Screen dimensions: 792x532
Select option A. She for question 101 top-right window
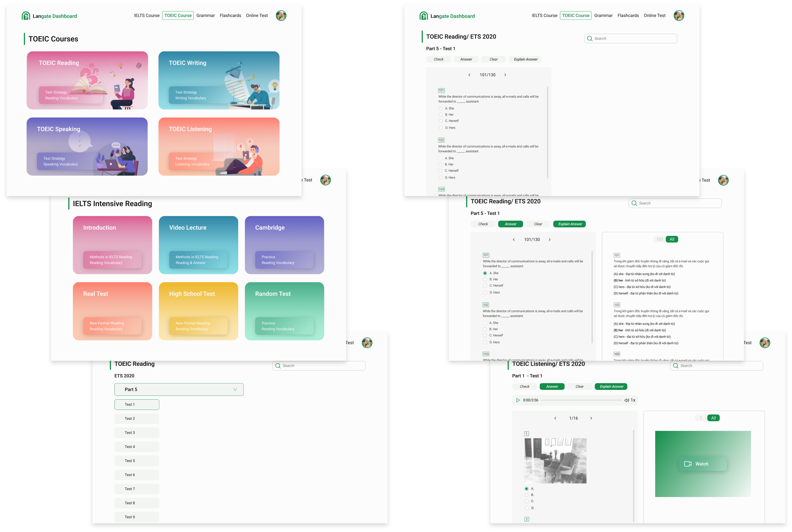[x=440, y=109]
